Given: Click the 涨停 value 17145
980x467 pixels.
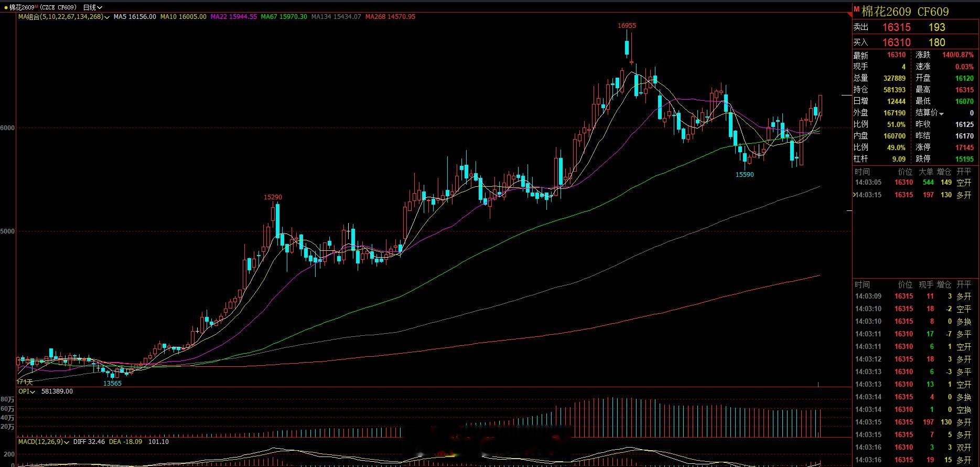Looking at the screenshot, I should click(x=965, y=147).
